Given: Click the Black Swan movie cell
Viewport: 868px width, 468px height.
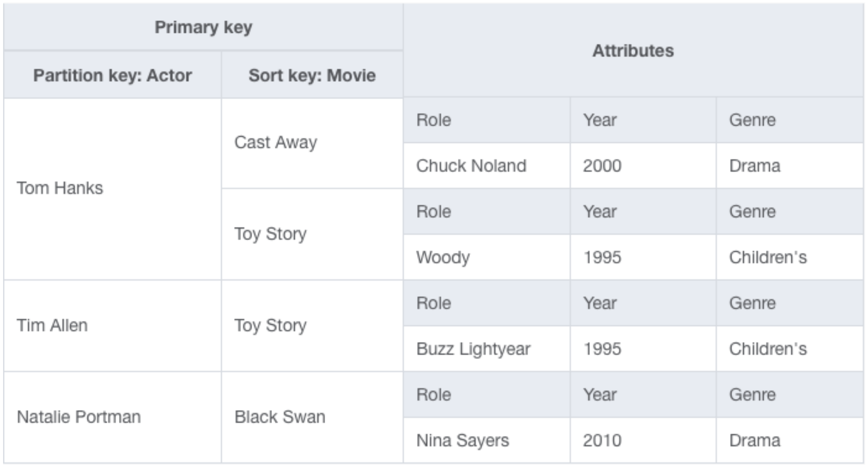Looking at the screenshot, I should pyautogui.click(x=312, y=417).
